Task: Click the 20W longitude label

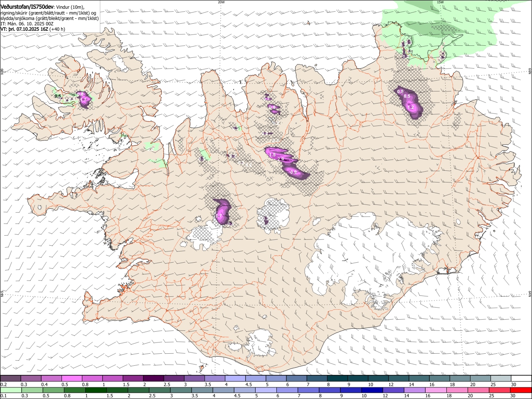Action: (221, 2)
